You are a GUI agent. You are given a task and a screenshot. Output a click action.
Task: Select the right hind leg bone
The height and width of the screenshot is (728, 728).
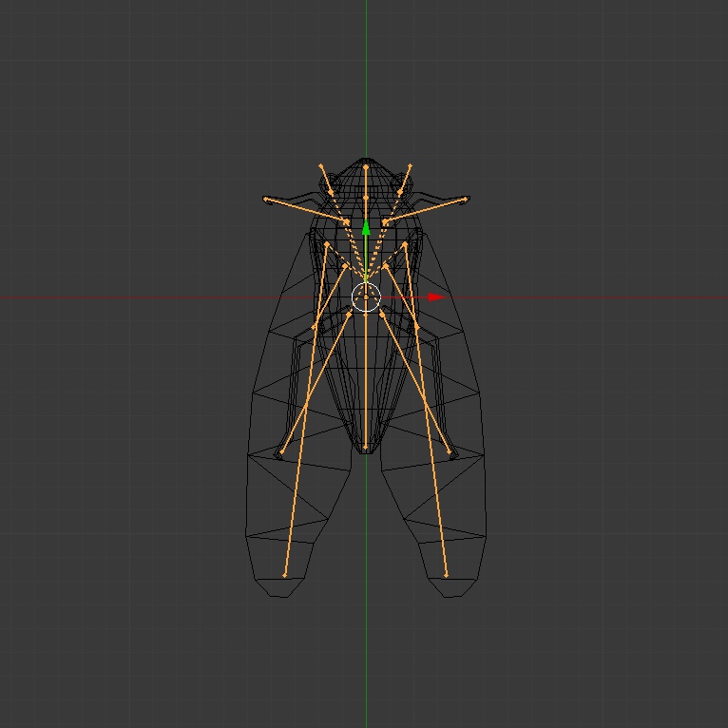pyautogui.click(x=415, y=383)
